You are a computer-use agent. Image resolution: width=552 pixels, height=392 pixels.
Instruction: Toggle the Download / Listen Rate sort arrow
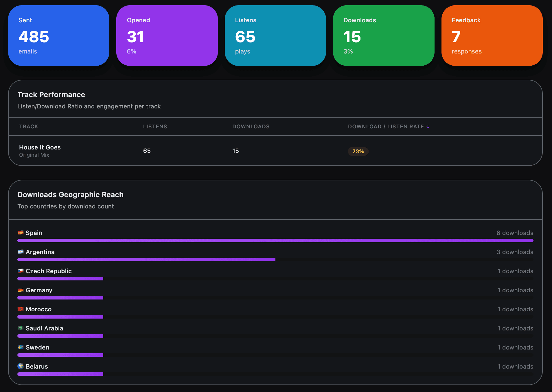pos(428,126)
